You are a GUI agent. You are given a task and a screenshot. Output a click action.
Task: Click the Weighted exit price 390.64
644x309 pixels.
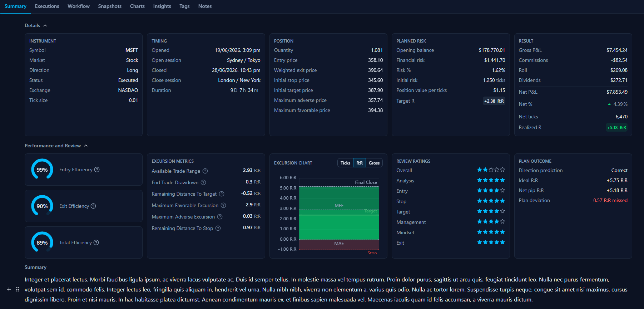pyautogui.click(x=375, y=70)
